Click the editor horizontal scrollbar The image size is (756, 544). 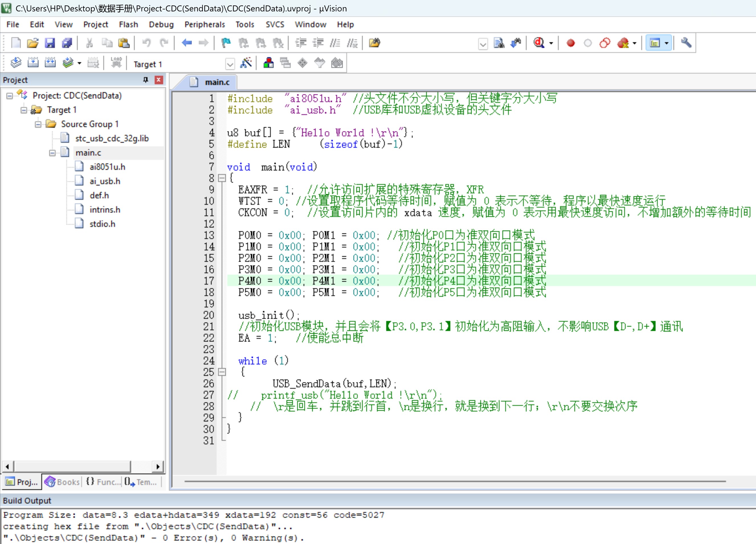tap(455, 481)
